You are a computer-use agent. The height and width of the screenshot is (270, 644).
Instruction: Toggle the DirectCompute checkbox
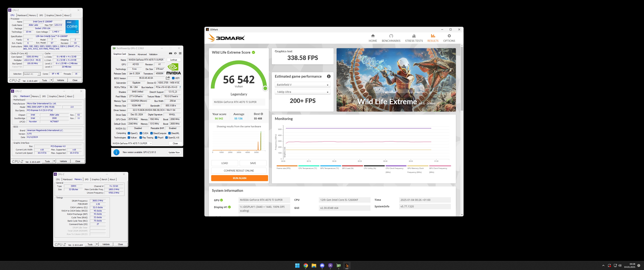pos(151,133)
